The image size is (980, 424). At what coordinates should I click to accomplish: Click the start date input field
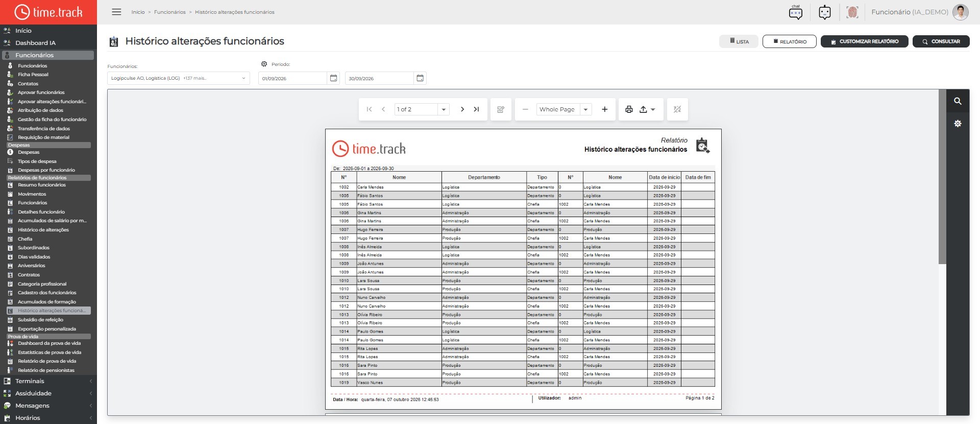(292, 78)
